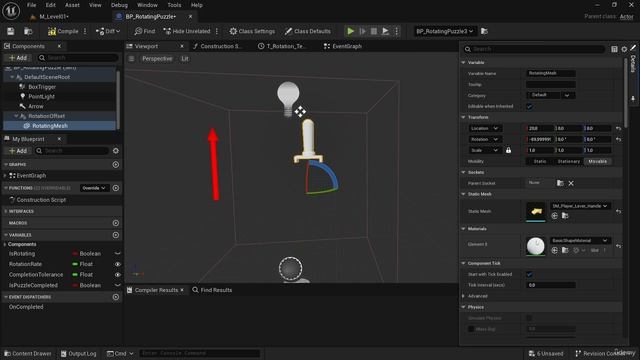Add a new graph with plus icon
Viewport: 640px width, 360px height.
(116, 164)
